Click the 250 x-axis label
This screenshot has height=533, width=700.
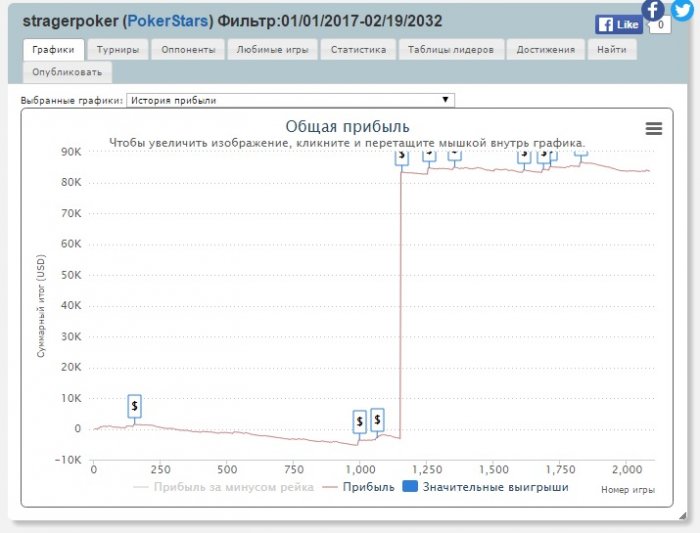pos(160,470)
